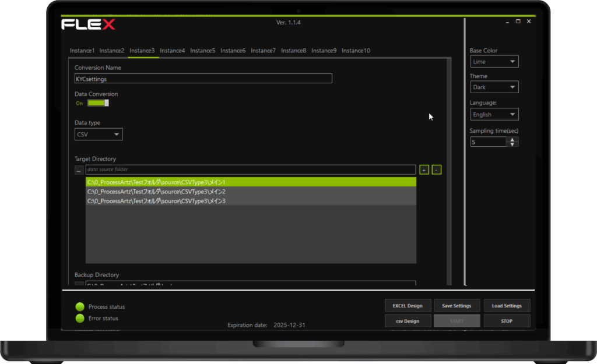This screenshot has width=597, height=364.
Task: Click the STOP button
Action: pos(507,321)
